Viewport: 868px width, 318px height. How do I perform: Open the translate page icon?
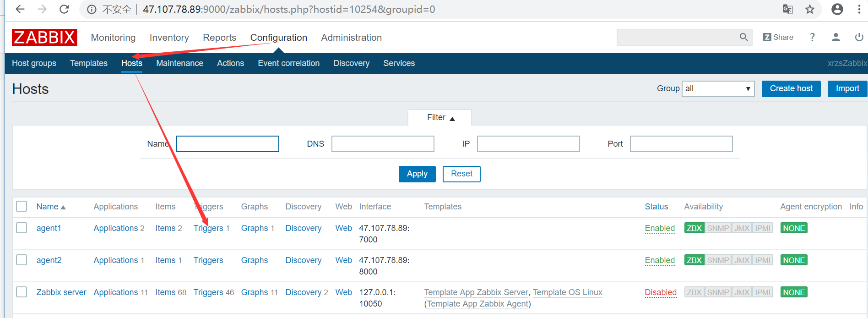pyautogui.click(x=787, y=9)
